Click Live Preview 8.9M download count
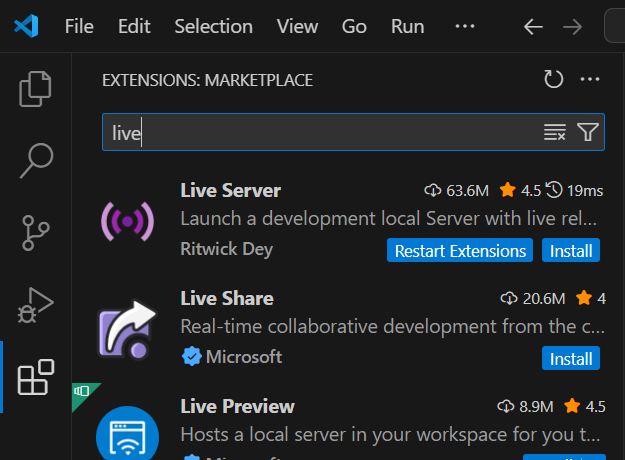The width and height of the screenshot is (625, 460). point(525,407)
